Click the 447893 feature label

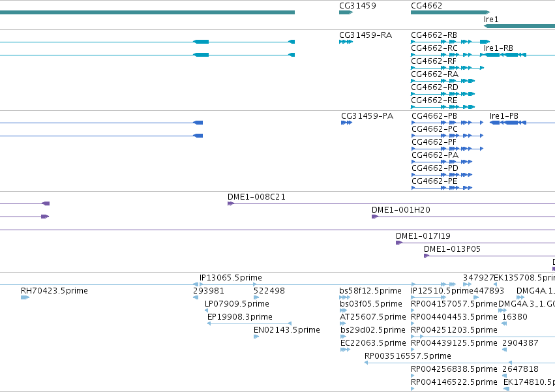coord(489,291)
